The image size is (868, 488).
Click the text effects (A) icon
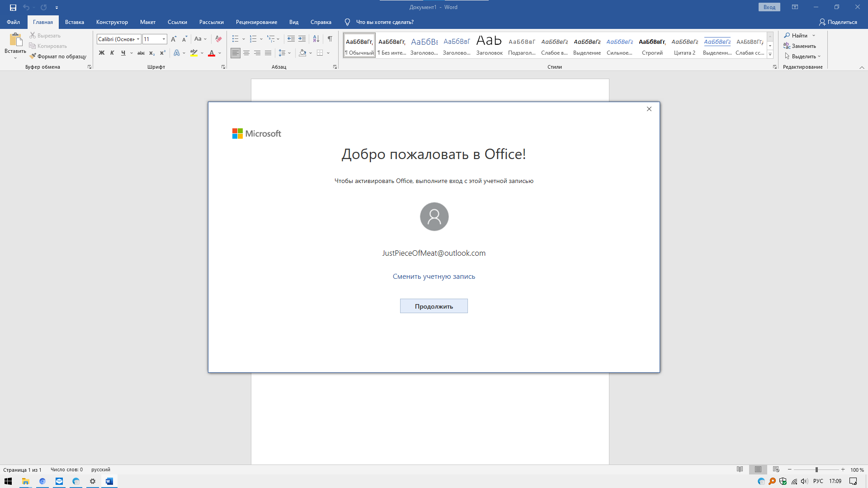(177, 53)
